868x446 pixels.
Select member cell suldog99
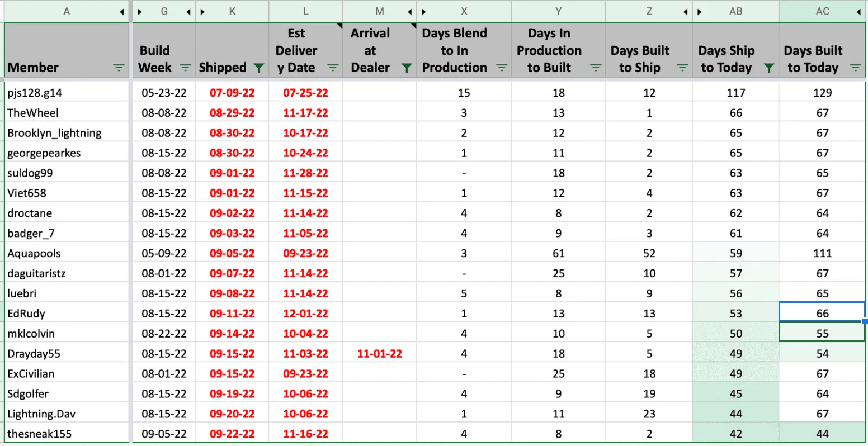[67, 173]
